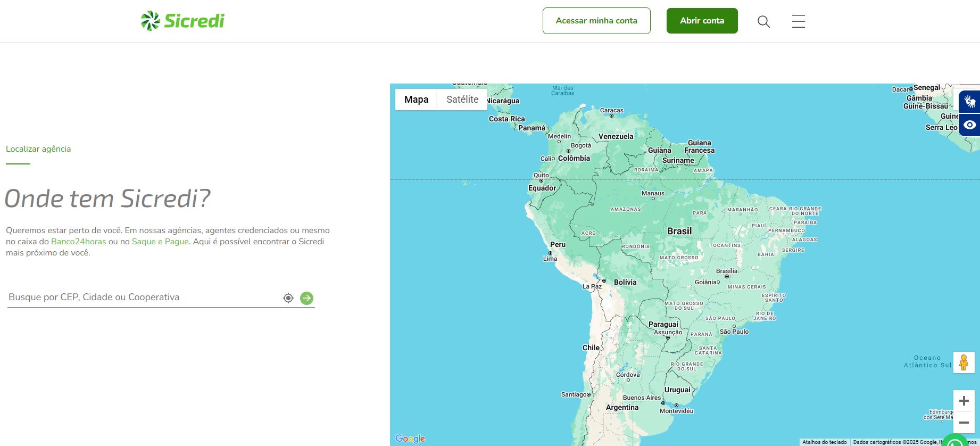Viewport: 980px width, 446px height.
Task: Open the search magnifier icon
Action: (x=763, y=21)
